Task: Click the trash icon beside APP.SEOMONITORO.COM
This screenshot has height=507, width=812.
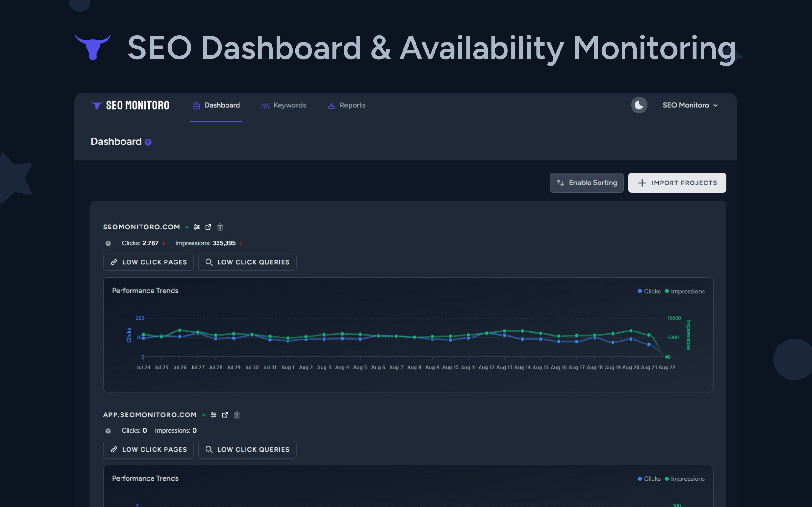Action: click(237, 415)
